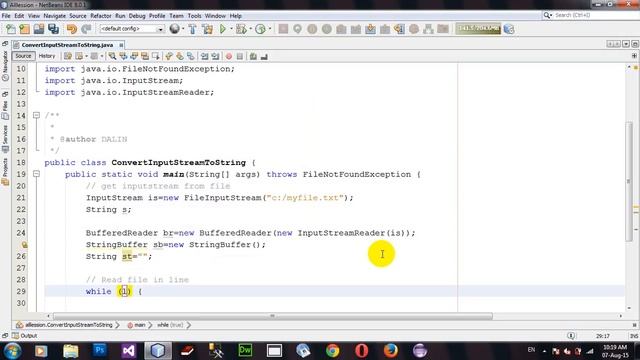Image resolution: width=640 pixels, height=360 pixels.
Task: Click the Redo arrow icon
Action: [x=86, y=29]
